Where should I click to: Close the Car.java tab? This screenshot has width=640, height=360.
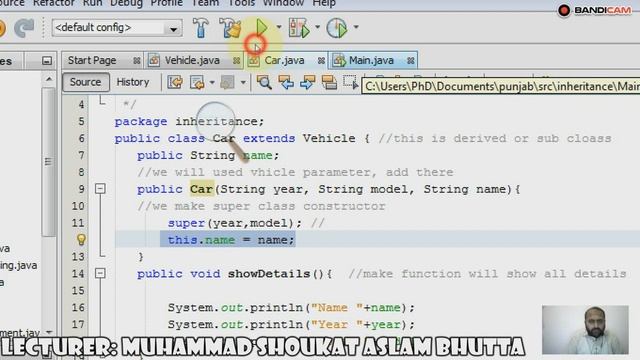click(x=321, y=61)
